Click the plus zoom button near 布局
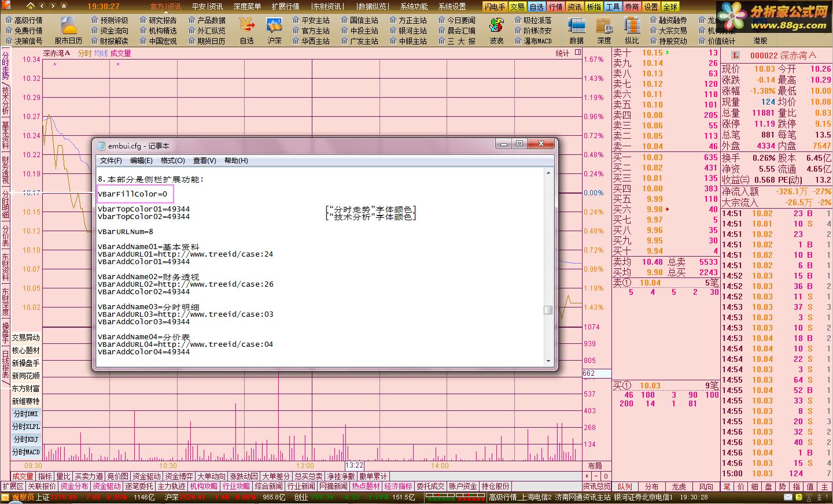Viewport: 833px width, 504px height. pos(588,476)
